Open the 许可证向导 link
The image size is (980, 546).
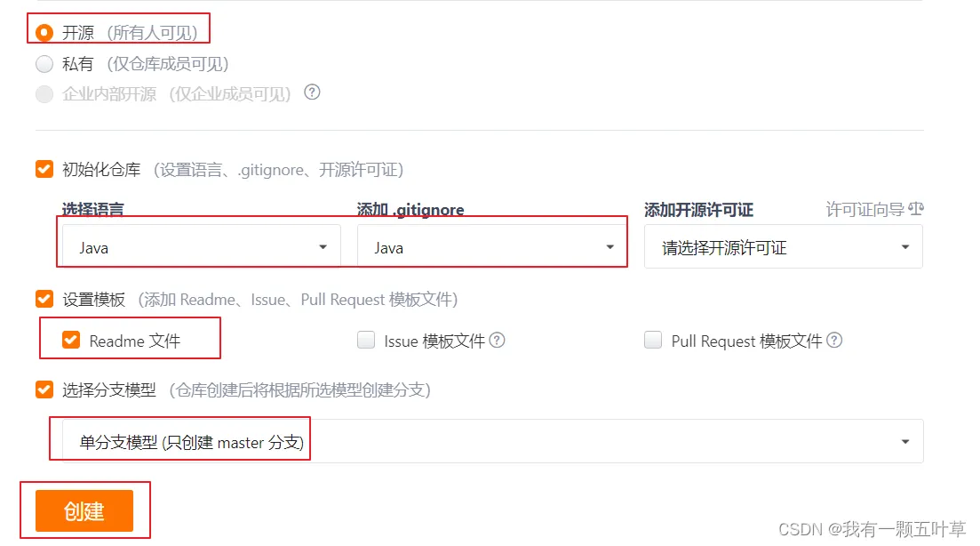tap(865, 210)
